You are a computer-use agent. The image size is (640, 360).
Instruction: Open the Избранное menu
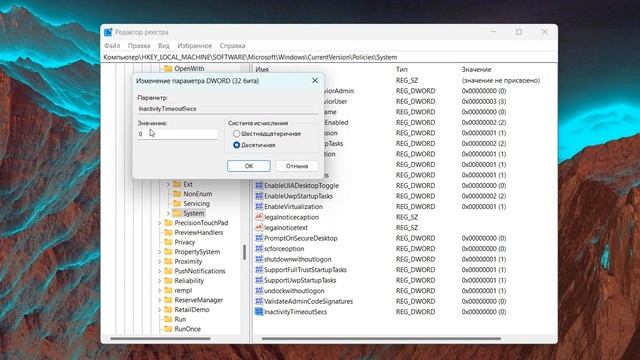pyautogui.click(x=194, y=46)
